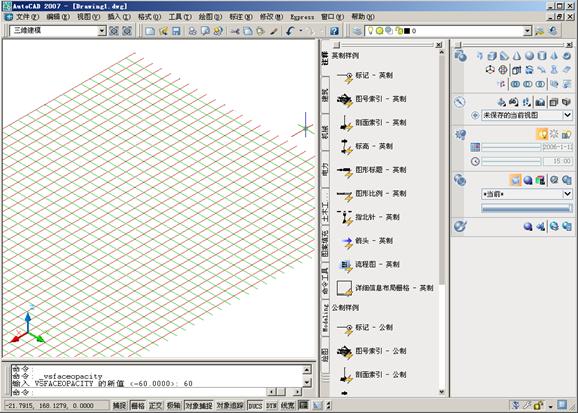Click the Conceptual visual style cube icon
The width and height of the screenshot is (578, 413).
(x=540, y=180)
